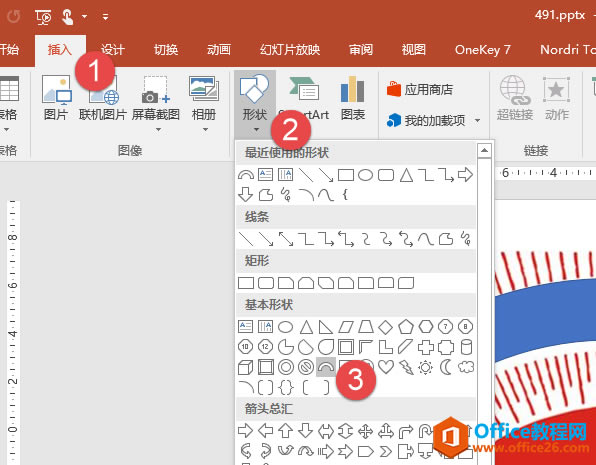Open Customize Quick Access Toolbar arrow

(x=105, y=17)
